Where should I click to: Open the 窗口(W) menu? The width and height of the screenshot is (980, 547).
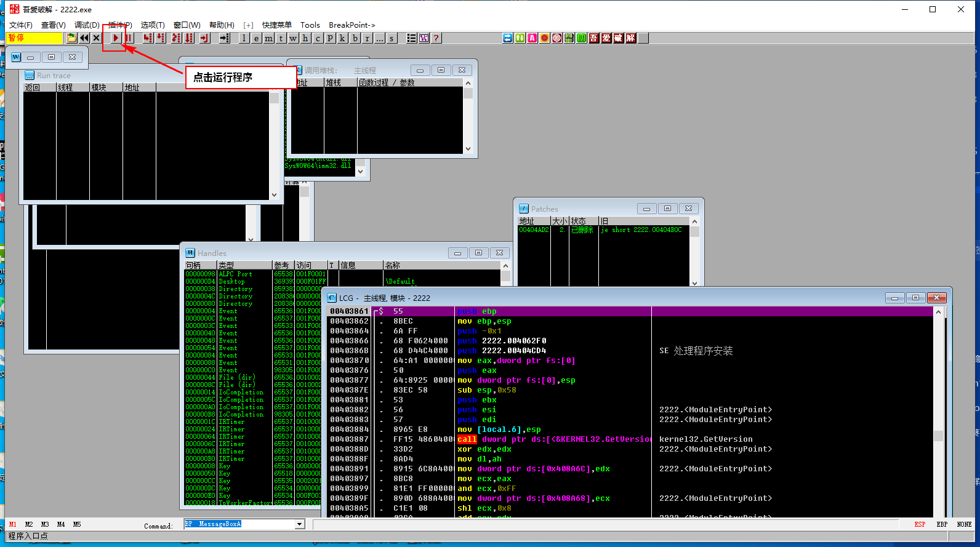(187, 25)
